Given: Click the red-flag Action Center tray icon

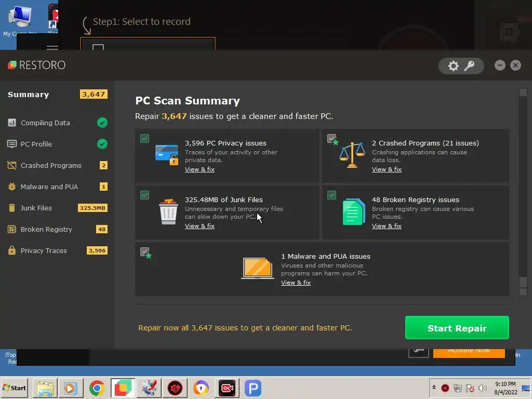Looking at the screenshot, I should [x=470, y=388].
